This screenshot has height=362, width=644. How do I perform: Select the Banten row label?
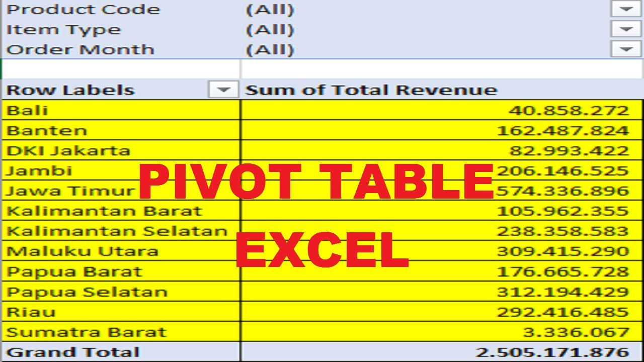point(121,130)
